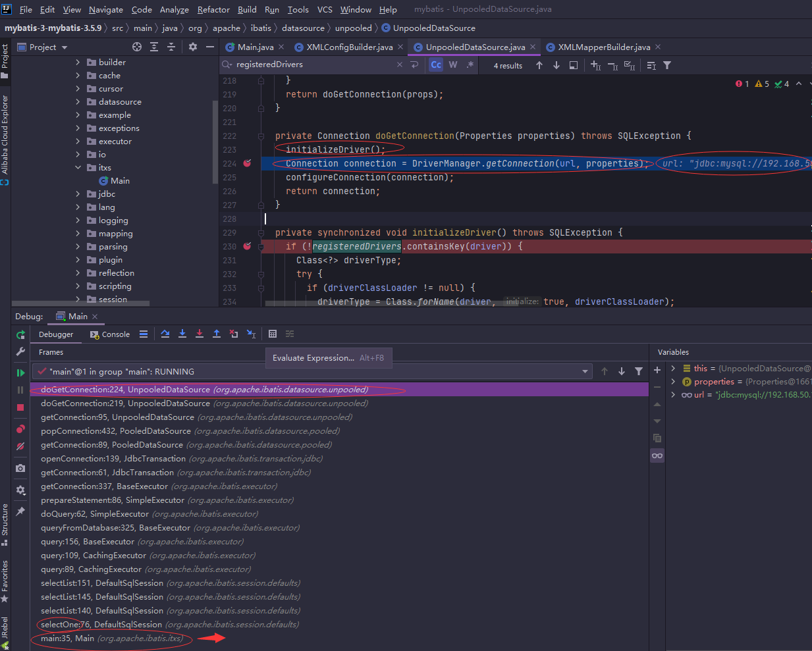Click Expand All in Project panel
The width and height of the screenshot is (812, 651).
(x=154, y=47)
